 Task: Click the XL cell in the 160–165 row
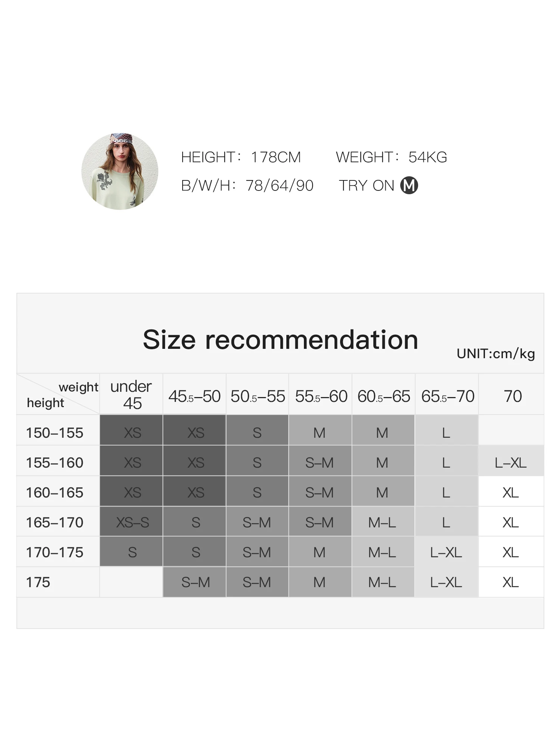pos(510,493)
